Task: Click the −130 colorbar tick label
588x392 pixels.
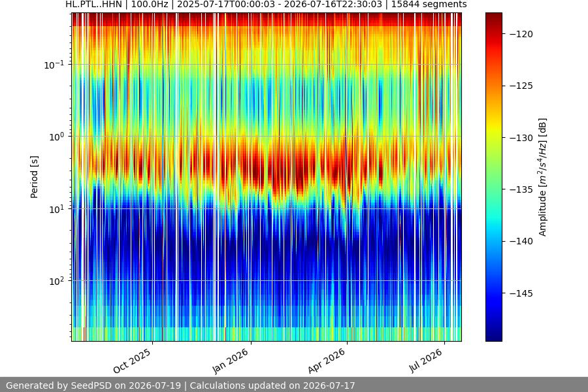Action: [x=521, y=138]
